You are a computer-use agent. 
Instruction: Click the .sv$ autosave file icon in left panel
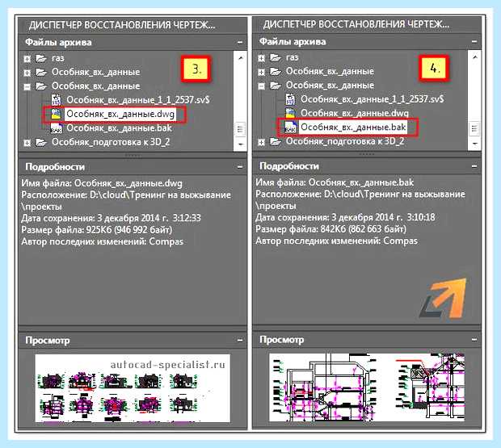[57, 100]
